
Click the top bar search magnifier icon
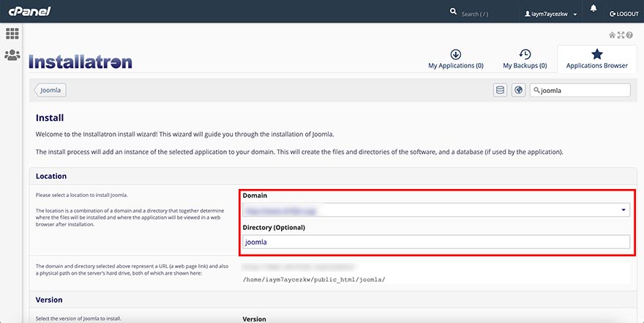(x=453, y=12)
